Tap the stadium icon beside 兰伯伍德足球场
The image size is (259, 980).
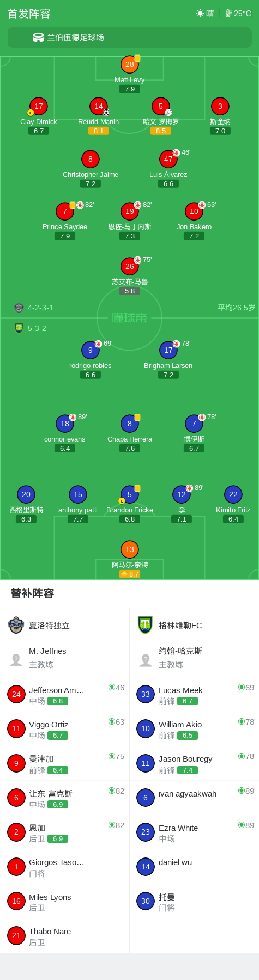click(x=38, y=38)
